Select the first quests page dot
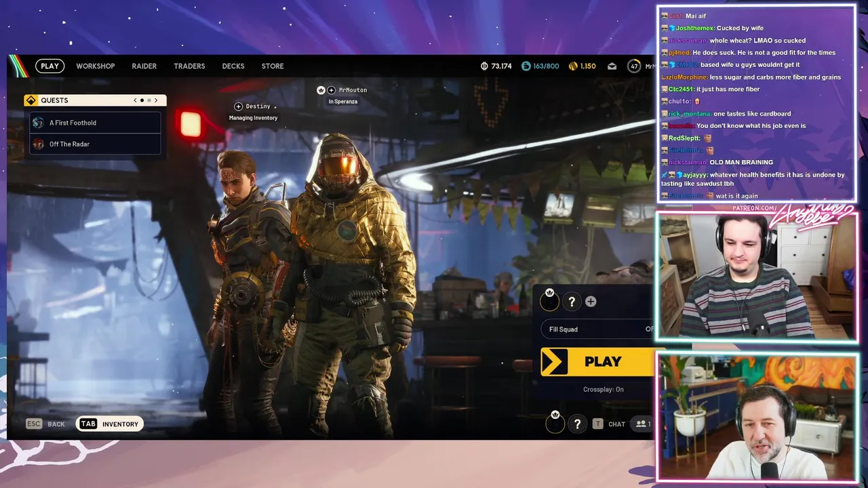 142,100
